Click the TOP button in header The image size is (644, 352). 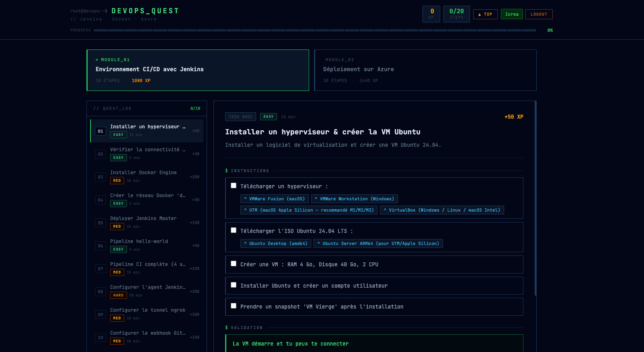point(485,14)
